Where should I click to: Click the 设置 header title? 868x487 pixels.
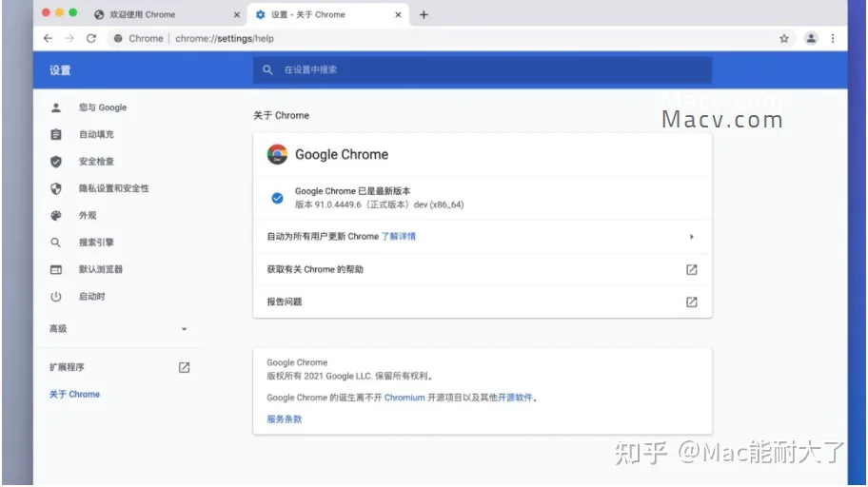[60, 70]
